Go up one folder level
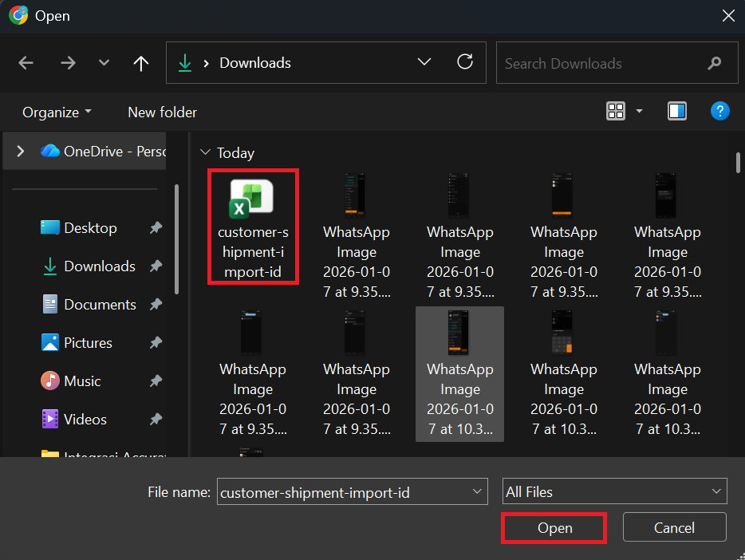 141,63
